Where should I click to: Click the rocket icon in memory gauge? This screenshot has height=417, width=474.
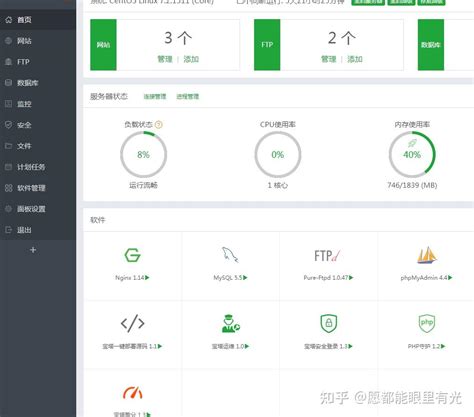(x=412, y=144)
